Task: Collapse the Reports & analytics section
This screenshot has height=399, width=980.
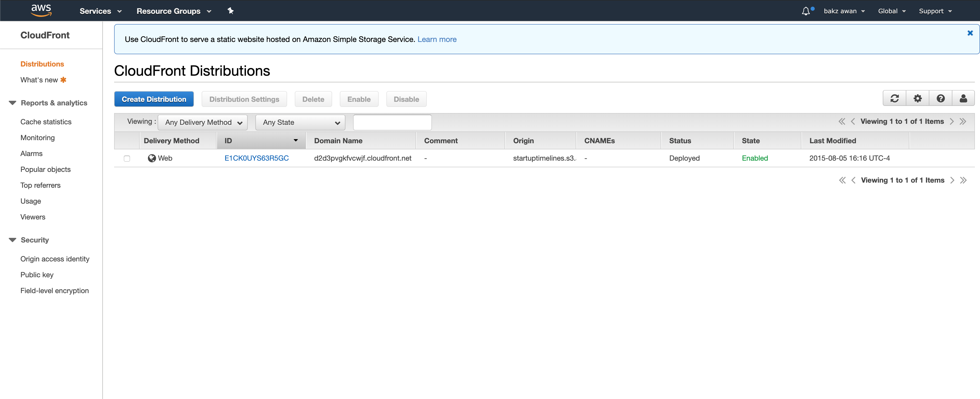Action: point(13,103)
